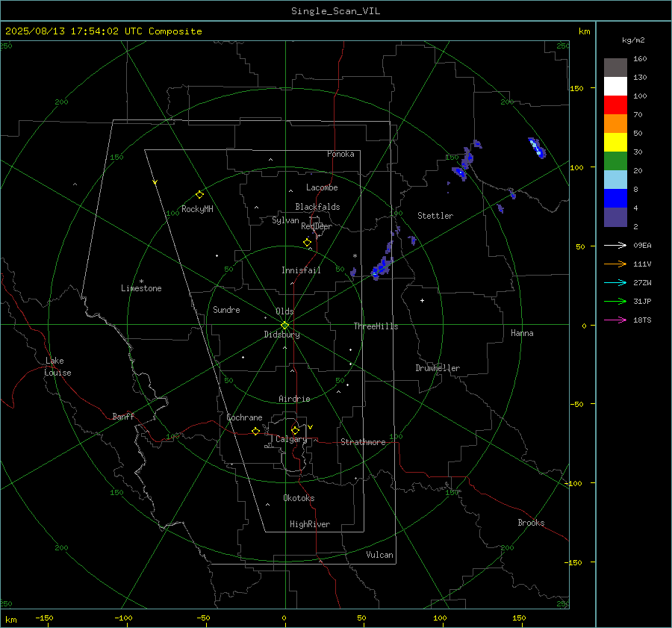The image size is (672, 628).
Task: Click the Okotoks town label
Action: 299,498
